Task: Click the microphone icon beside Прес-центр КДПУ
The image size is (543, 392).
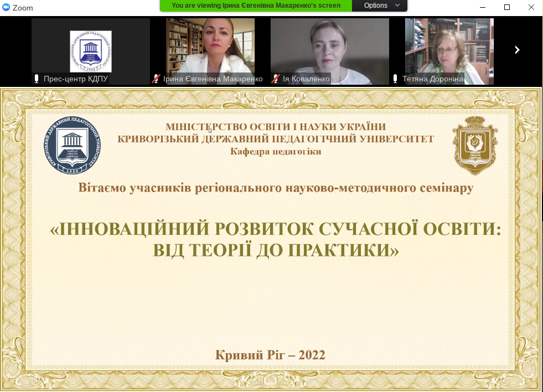Action: click(x=37, y=79)
